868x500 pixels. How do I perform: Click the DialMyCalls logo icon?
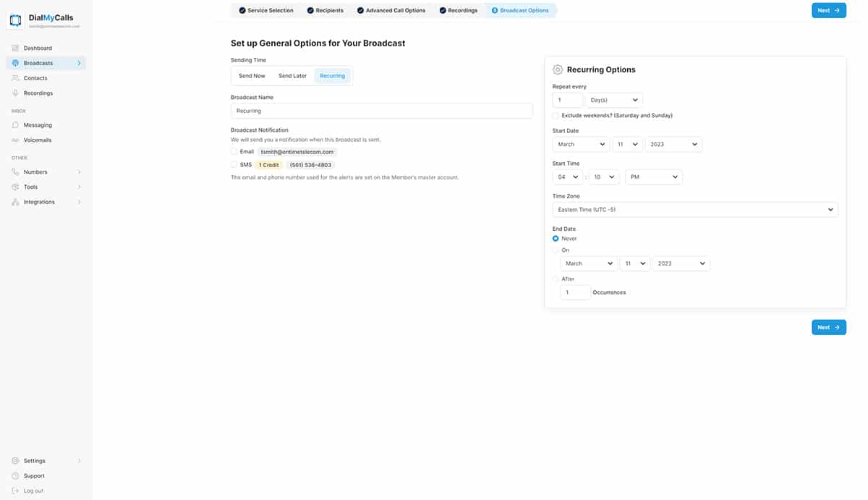pos(15,20)
